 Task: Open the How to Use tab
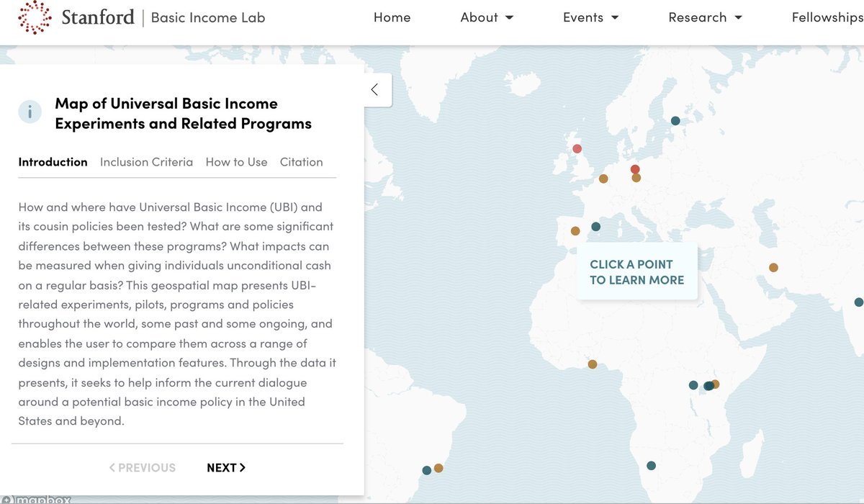[236, 162]
